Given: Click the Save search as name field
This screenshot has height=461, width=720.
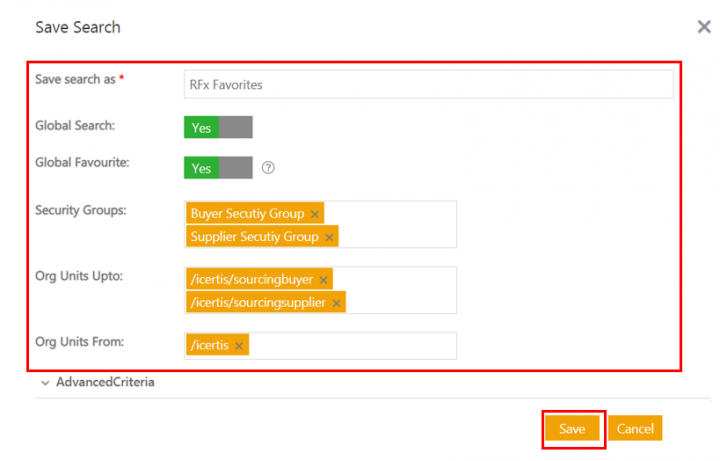Looking at the screenshot, I should (428, 85).
